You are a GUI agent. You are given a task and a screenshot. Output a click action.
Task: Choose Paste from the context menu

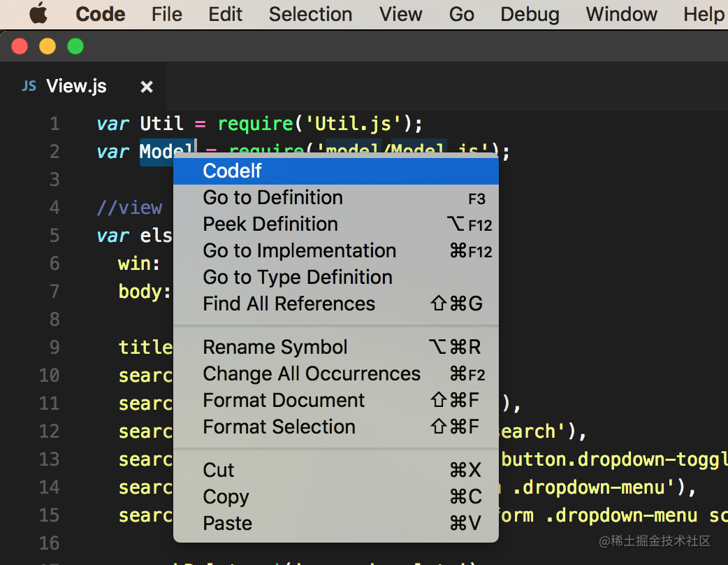(x=335, y=523)
